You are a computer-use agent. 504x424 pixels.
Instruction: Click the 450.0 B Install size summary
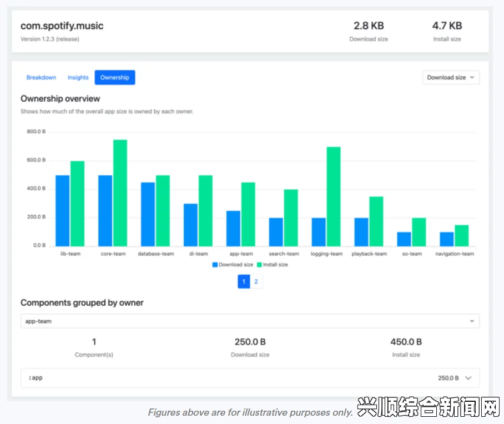[x=406, y=342]
